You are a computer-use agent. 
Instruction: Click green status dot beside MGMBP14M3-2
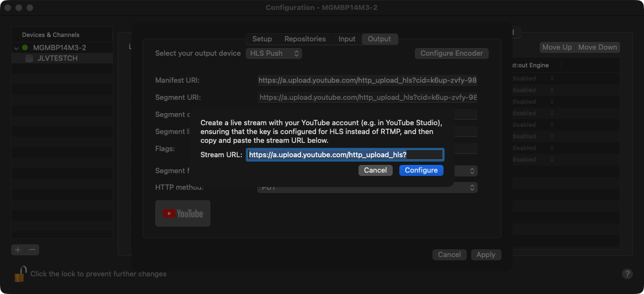click(x=25, y=48)
